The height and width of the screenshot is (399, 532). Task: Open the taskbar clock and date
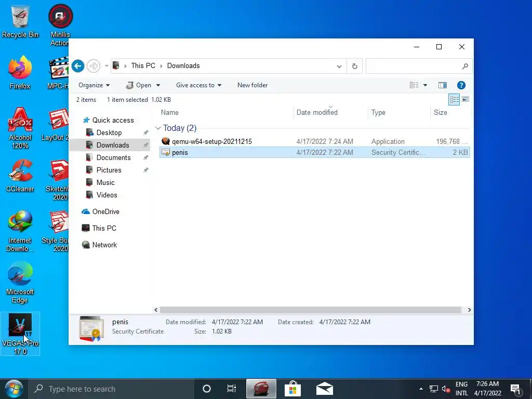[487, 389]
